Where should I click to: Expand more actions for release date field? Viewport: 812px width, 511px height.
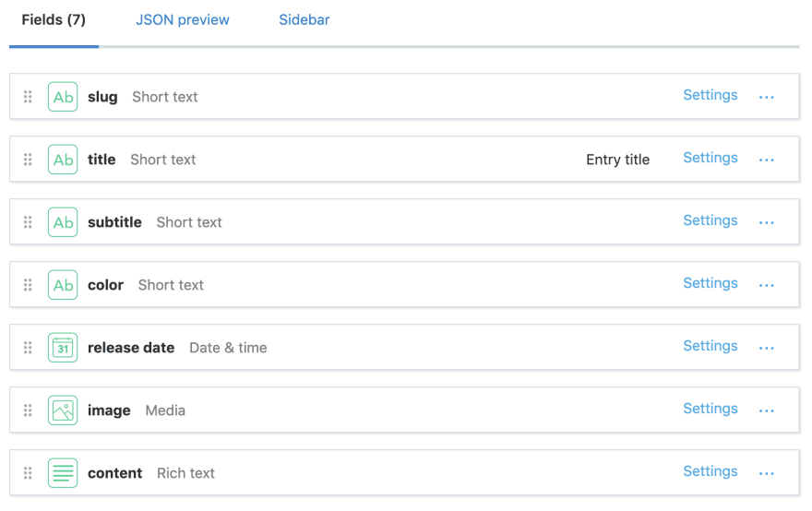point(767,348)
